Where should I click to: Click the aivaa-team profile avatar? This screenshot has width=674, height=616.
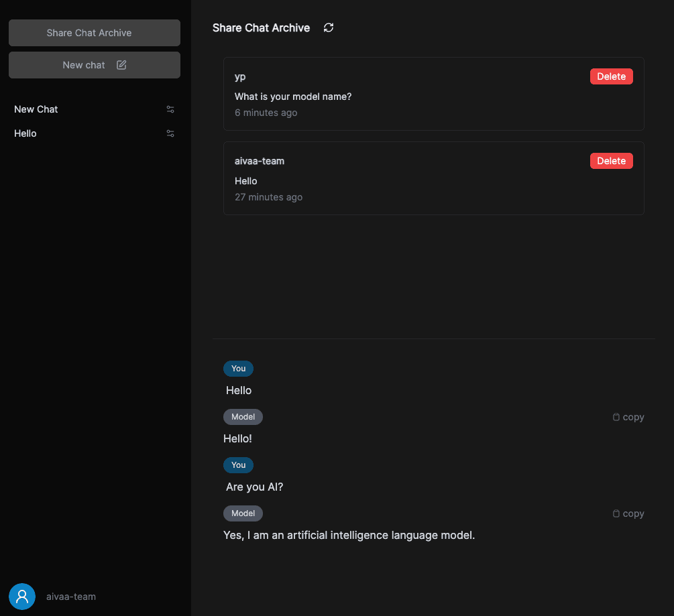point(21,596)
